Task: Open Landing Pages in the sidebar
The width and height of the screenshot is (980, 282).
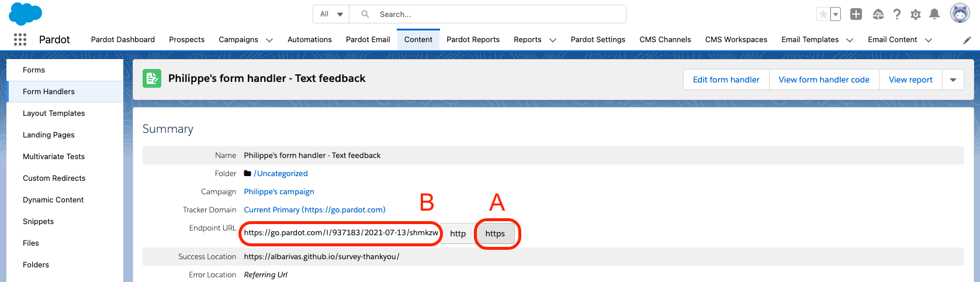Action: [x=65, y=135]
